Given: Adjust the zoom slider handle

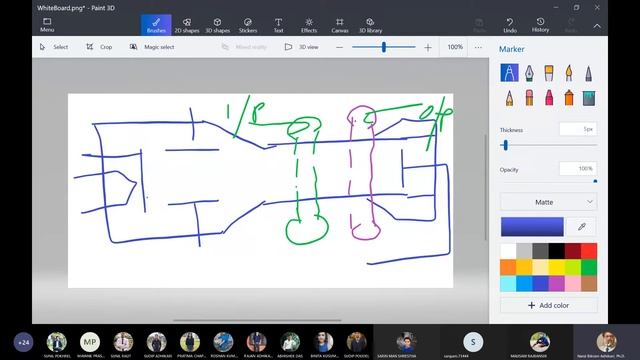Looking at the screenshot, I should [384, 47].
